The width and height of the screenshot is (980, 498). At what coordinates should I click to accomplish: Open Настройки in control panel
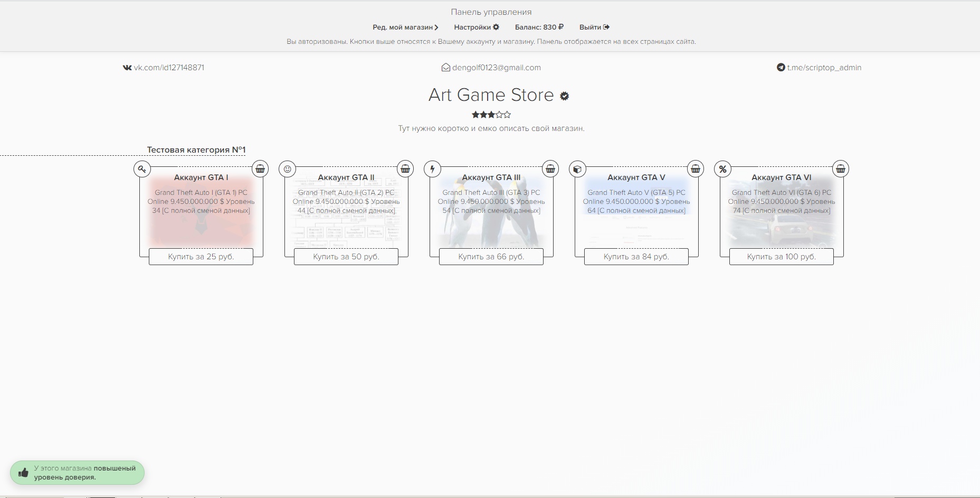coord(477,27)
